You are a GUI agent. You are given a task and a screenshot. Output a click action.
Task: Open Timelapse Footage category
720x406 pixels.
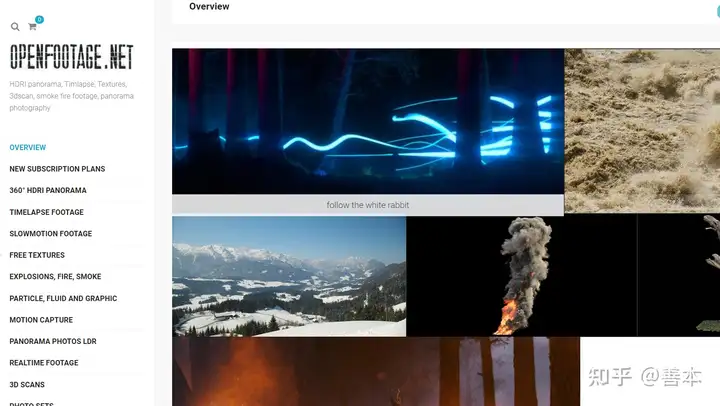tap(46, 212)
